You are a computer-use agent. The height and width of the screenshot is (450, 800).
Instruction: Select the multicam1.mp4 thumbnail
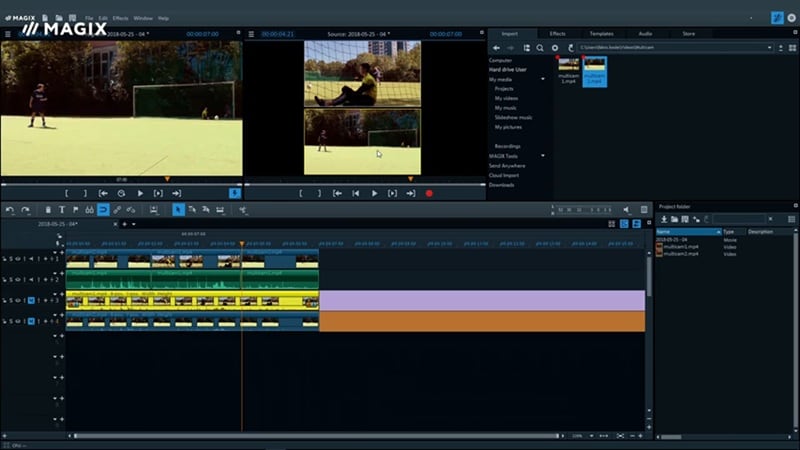pyautogui.click(x=569, y=70)
